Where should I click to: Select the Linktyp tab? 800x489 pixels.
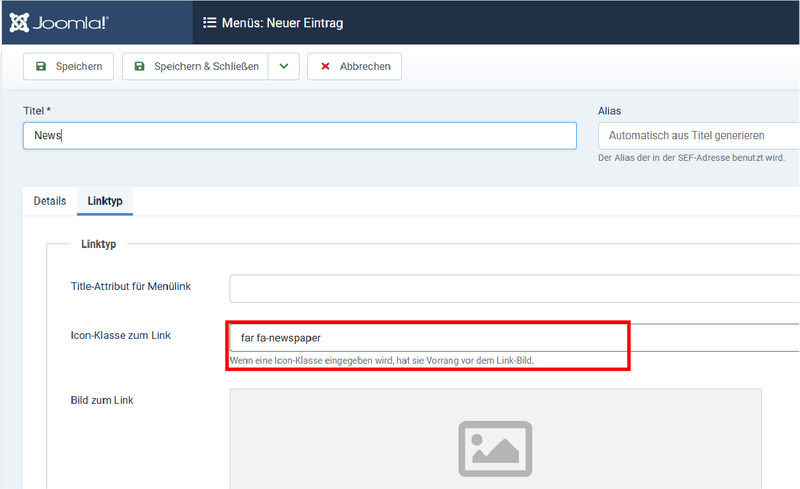[105, 201]
